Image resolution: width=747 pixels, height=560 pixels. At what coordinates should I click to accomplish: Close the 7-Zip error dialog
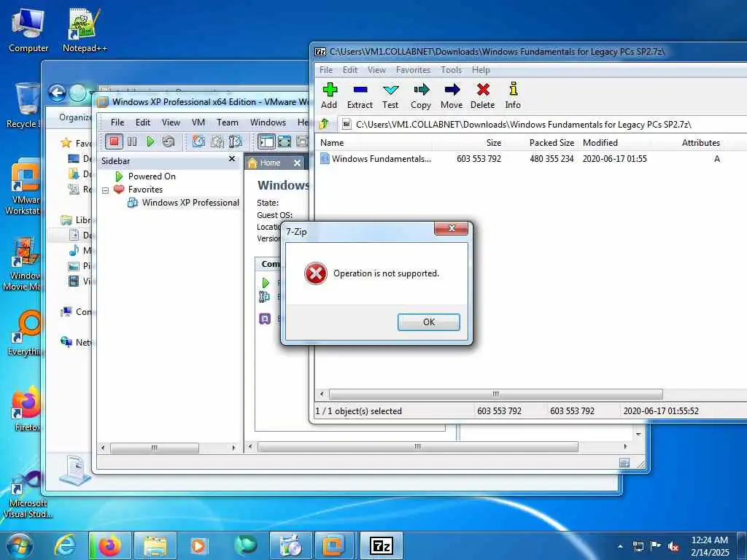pos(451,228)
